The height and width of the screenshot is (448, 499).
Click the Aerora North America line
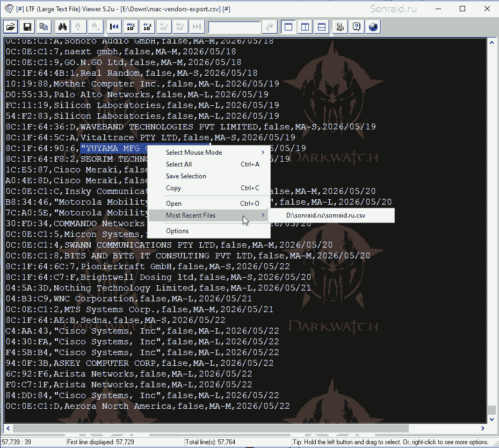[x=148, y=406]
